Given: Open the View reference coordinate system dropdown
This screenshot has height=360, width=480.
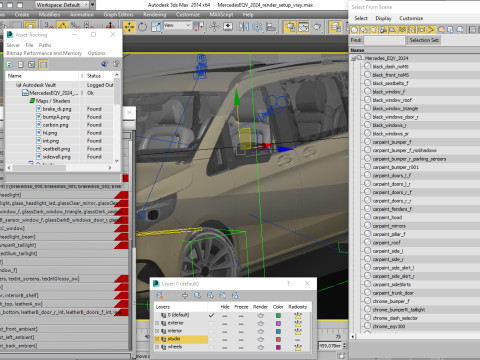Looking at the screenshot, I should coord(177,25).
